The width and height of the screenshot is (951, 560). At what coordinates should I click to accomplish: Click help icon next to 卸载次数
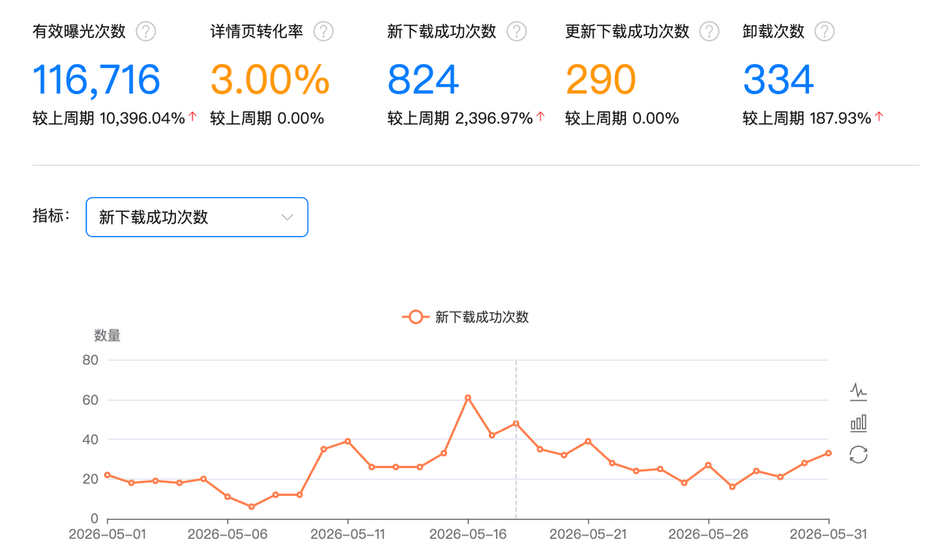825,32
